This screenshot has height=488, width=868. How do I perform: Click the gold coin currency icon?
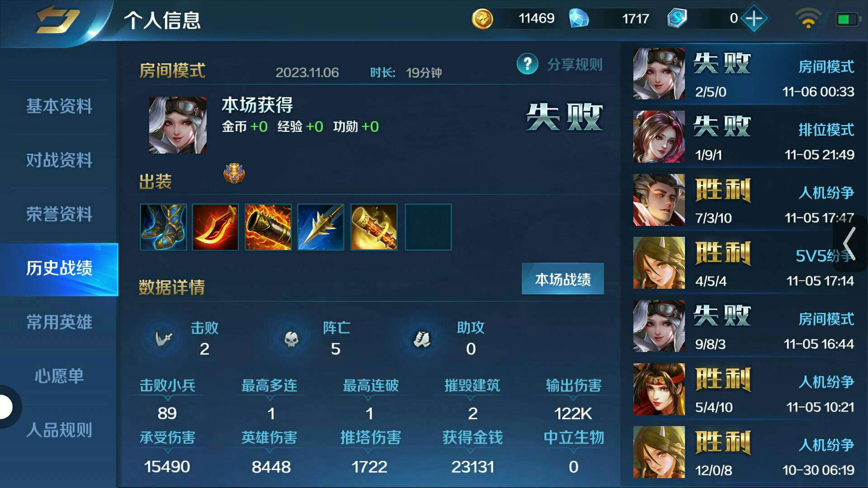pyautogui.click(x=482, y=19)
